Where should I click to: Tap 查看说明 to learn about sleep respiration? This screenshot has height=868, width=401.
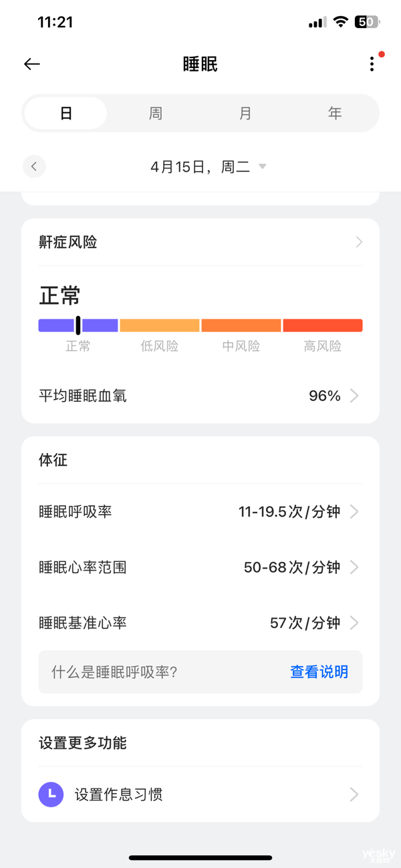319,672
